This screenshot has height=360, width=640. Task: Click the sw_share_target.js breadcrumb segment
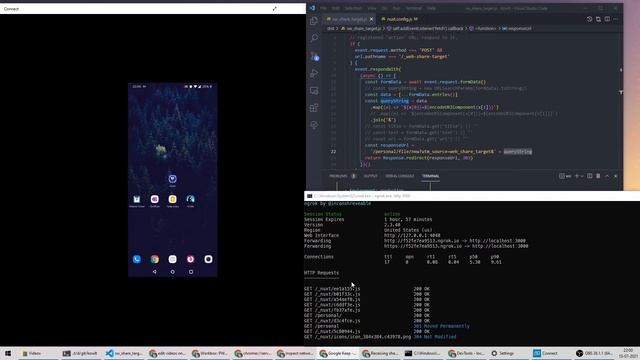pos(361,29)
